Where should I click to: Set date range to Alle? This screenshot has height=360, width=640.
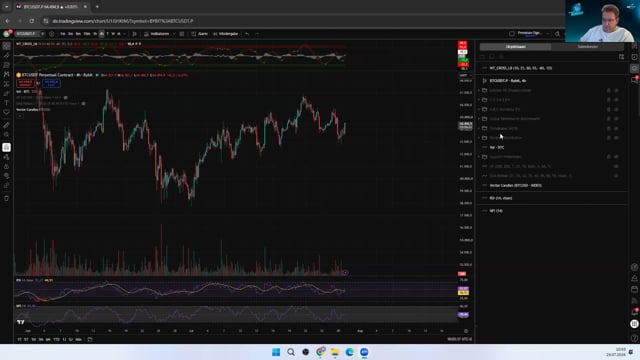tap(78, 339)
